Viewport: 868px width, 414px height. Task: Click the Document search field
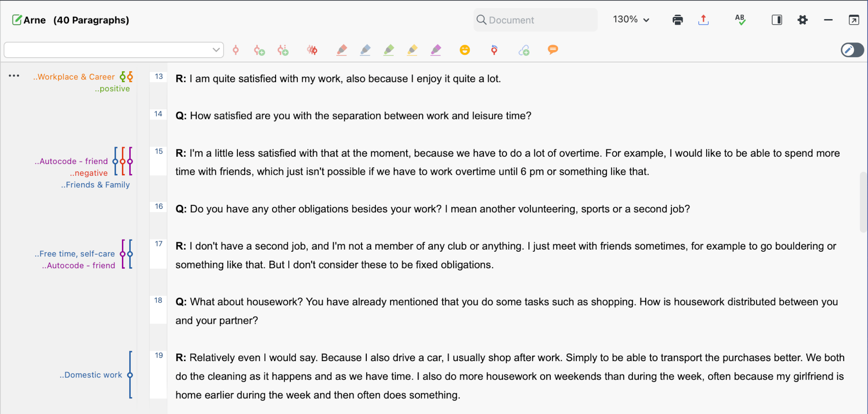[x=536, y=20]
